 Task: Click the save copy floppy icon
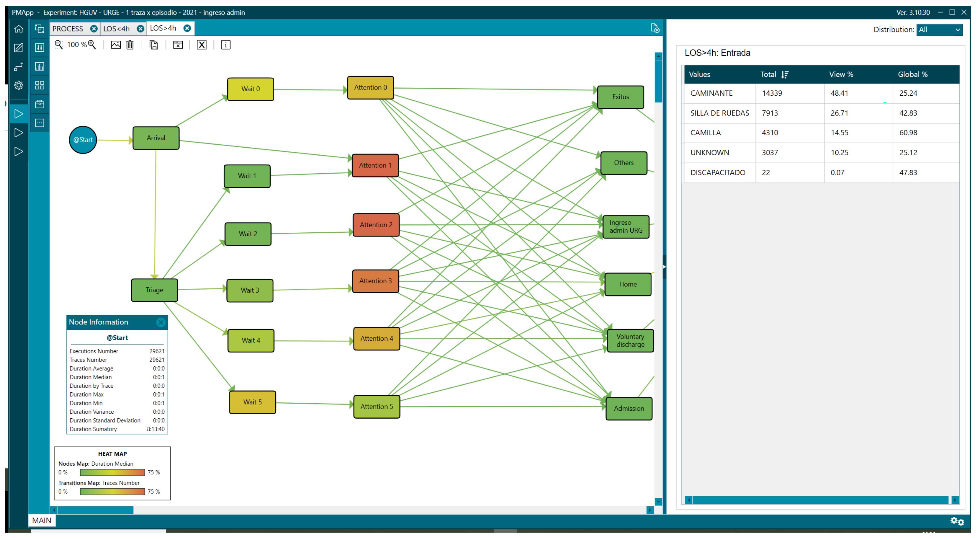tap(154, 45)
